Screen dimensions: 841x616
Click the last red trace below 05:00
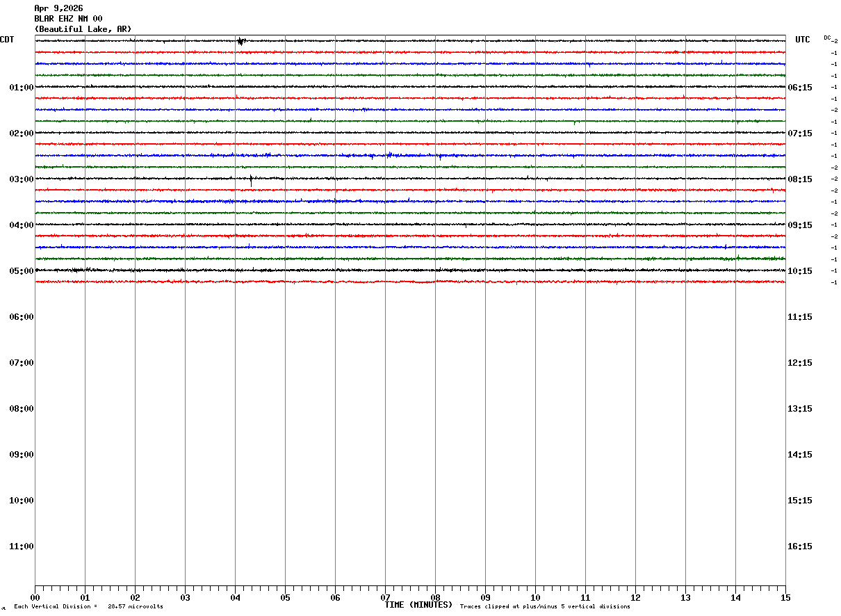pyautogui.click(x=410, y=282)
